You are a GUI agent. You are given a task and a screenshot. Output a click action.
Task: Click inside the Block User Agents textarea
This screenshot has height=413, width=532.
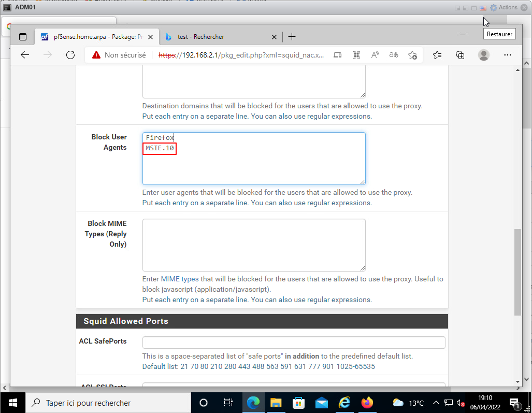(254, 166)
